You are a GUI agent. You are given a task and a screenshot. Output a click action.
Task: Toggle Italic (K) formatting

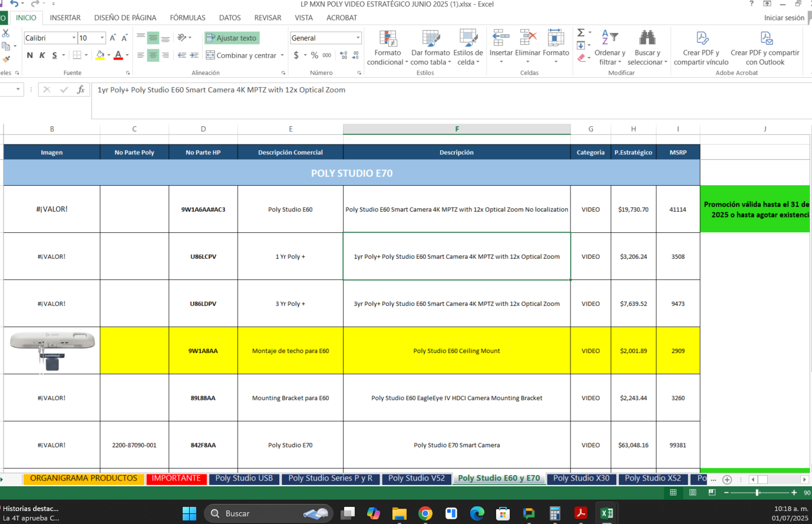[42, 55]
